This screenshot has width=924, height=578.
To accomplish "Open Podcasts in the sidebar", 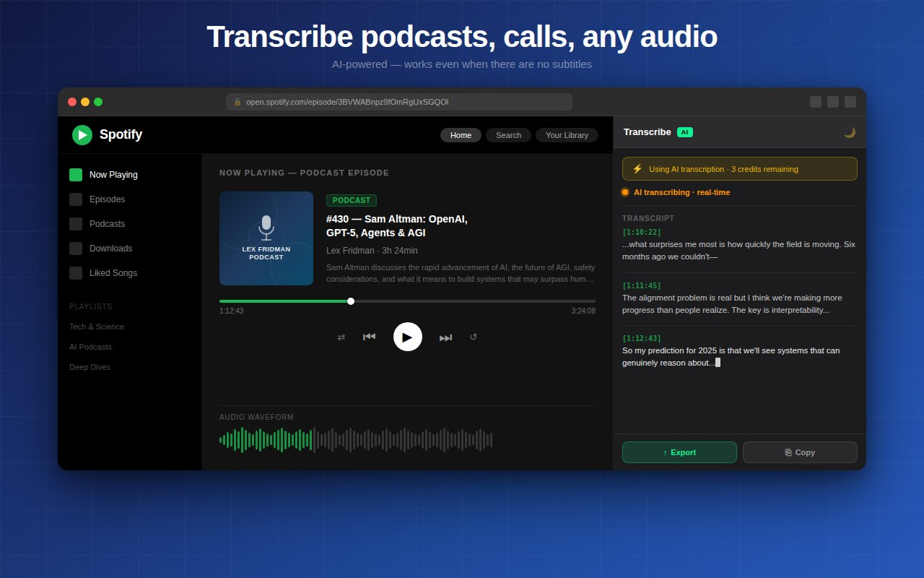I will [x=130, y=224].
